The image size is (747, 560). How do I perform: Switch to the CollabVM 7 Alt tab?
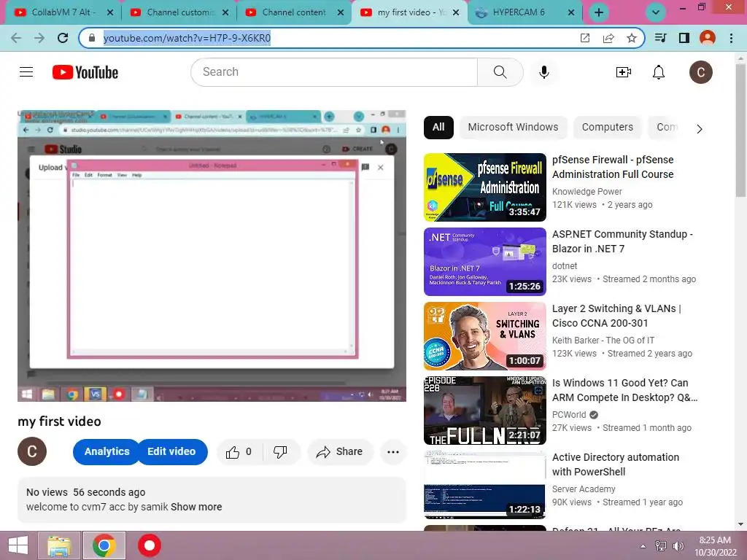click(x=64, y=12)
